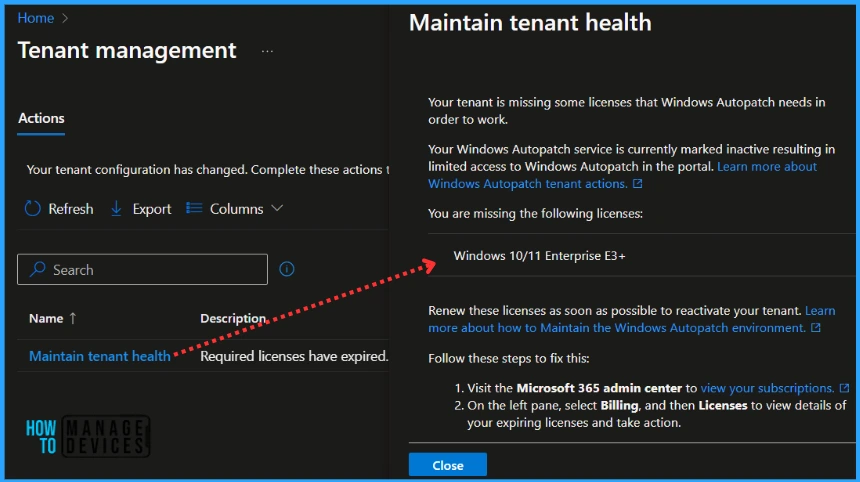
Task: Click the Close button in the flyout pane
Action: [448, 465]
